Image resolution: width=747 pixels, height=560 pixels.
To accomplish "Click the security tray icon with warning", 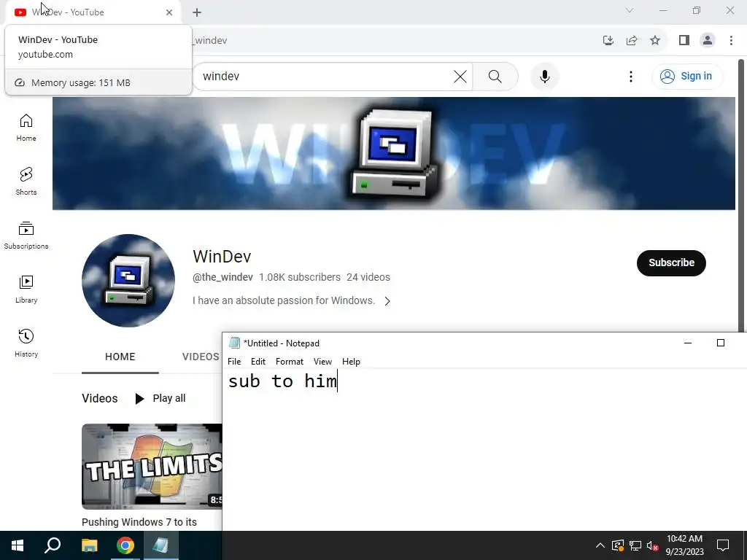I will (x=617, y=545).
